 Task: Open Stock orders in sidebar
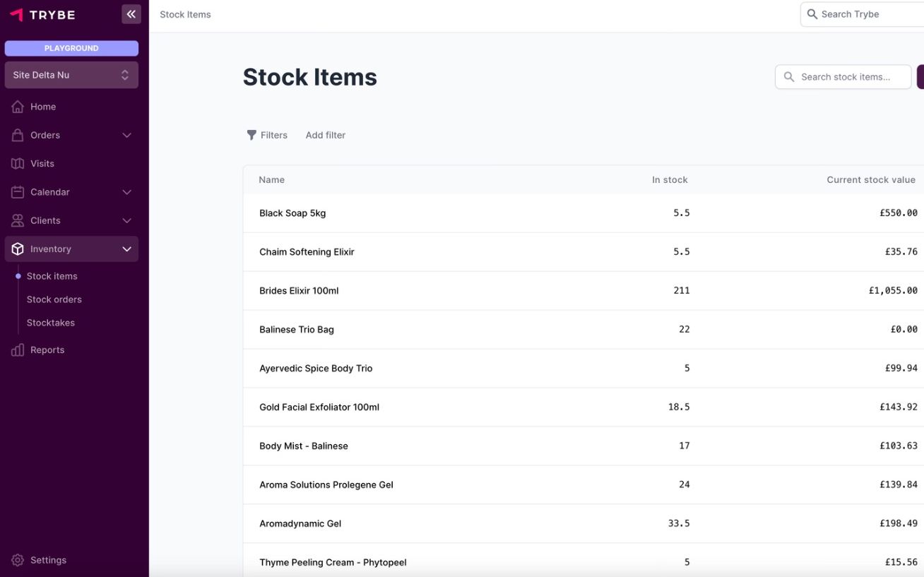[54, 299]
